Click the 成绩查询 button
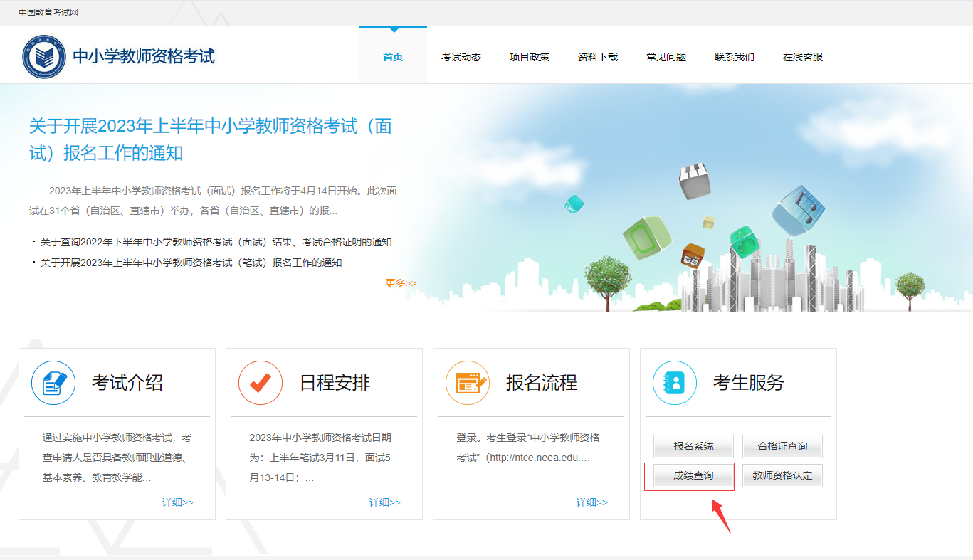 point(693,476)
